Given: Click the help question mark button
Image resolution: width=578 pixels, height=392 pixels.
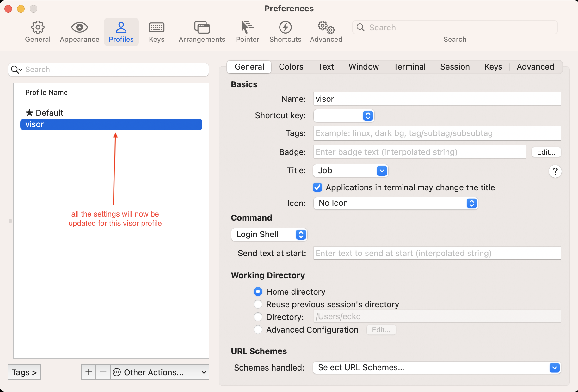Looking at the screenshot, I should (555, 171).
